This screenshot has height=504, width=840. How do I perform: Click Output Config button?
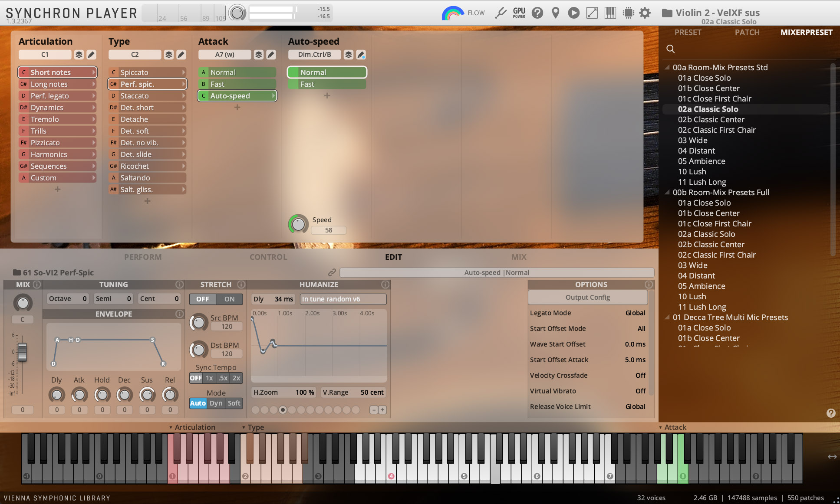click(588, 298)
